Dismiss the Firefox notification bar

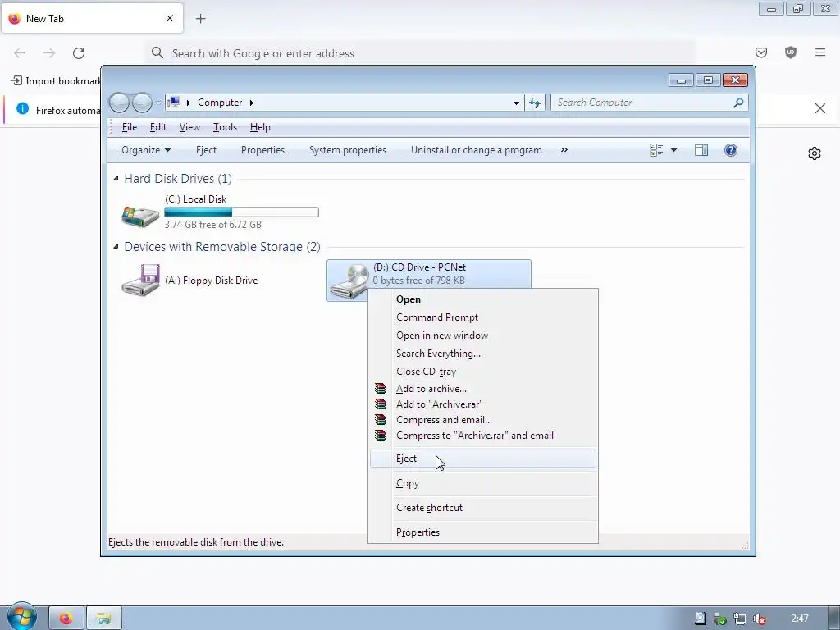click(820, 109)
